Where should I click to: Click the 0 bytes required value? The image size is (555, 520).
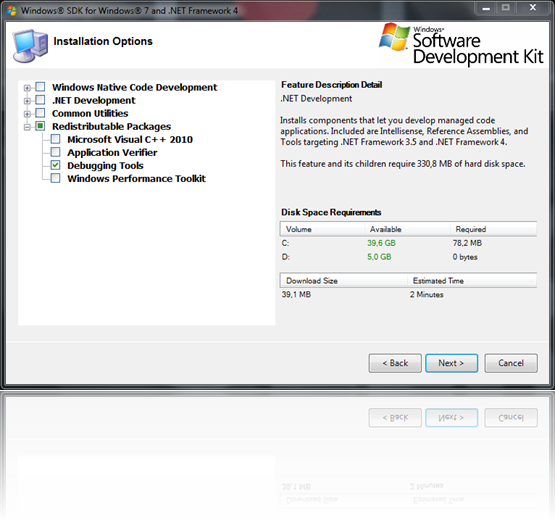(465, 257)
